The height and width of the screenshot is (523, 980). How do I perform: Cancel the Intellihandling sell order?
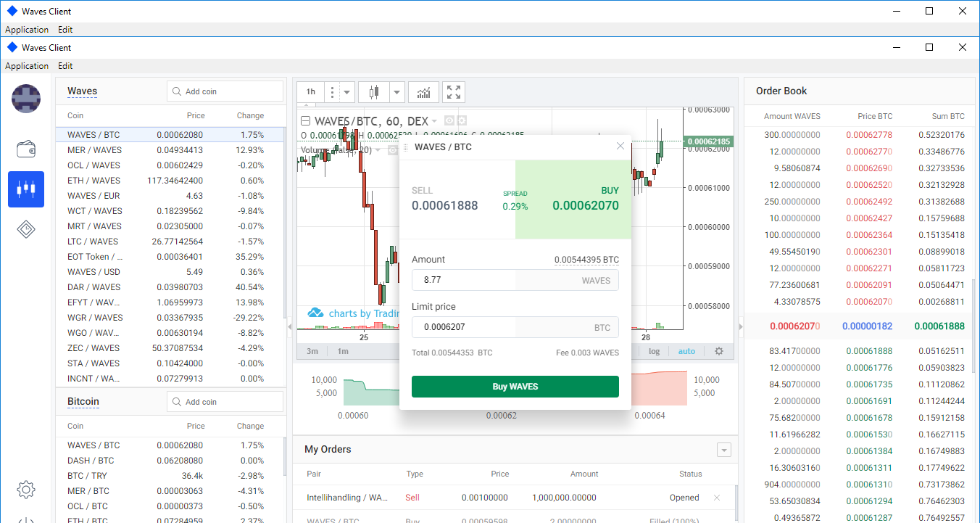coord(717,498)
